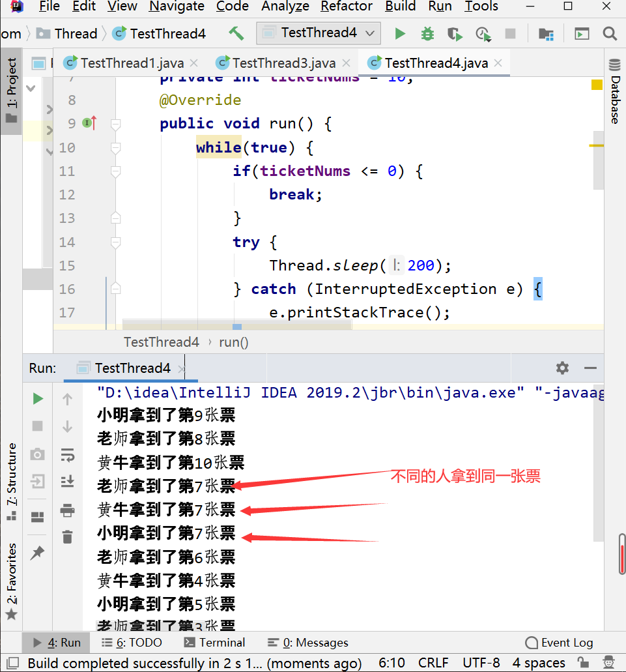The image size is (626, 672).
Task: Open the 2: Favorites side panel
Action: (11, 581)
